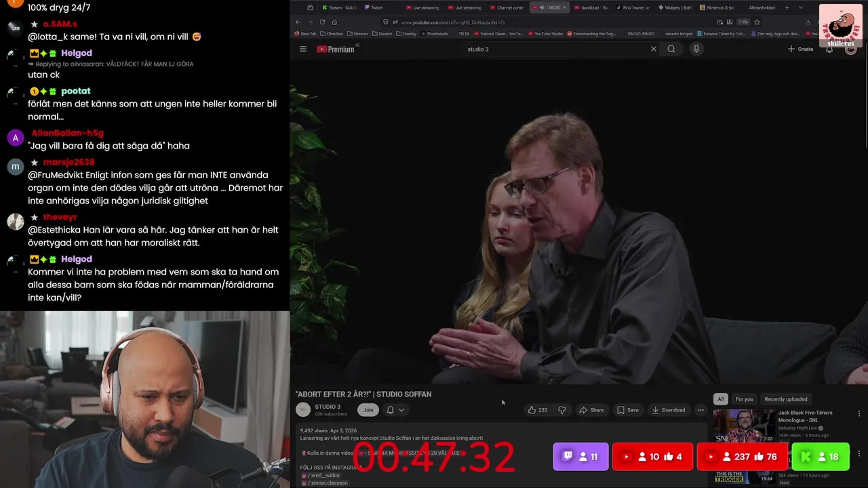Open the STUDIO 3 channel name
The height and width of the screenshot is (488, 868).
pos(328,407)
